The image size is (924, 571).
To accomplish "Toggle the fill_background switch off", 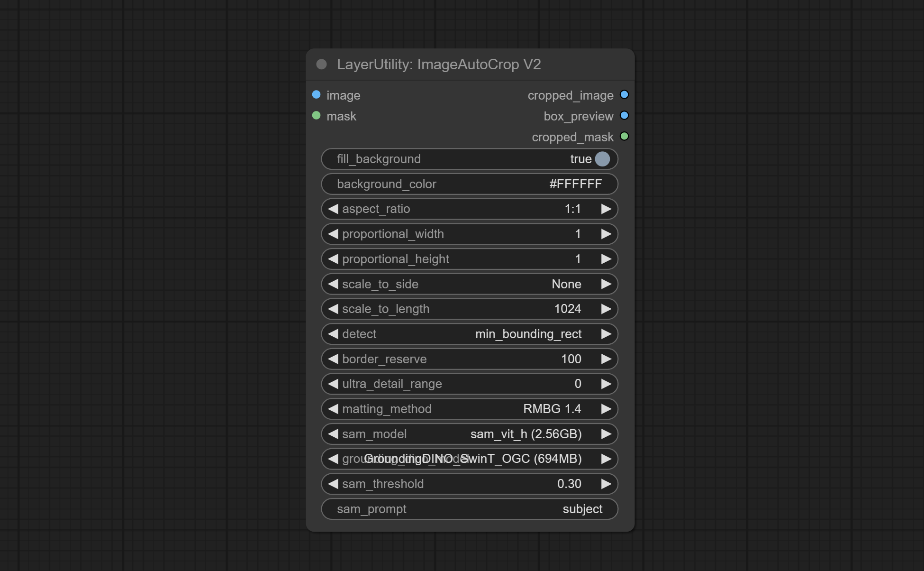I will click(x=602, y=159).
